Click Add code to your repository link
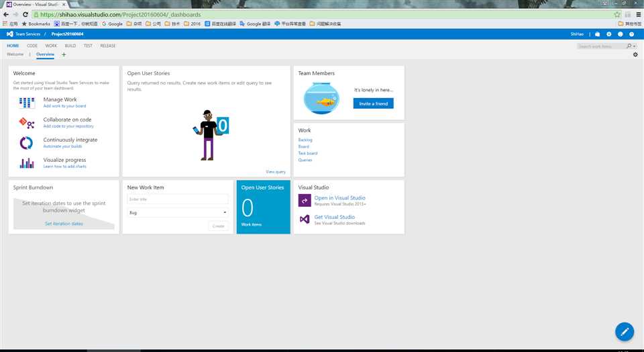This screenshot has width=644, height=352. pyautogui.click(x=68, y=126)
